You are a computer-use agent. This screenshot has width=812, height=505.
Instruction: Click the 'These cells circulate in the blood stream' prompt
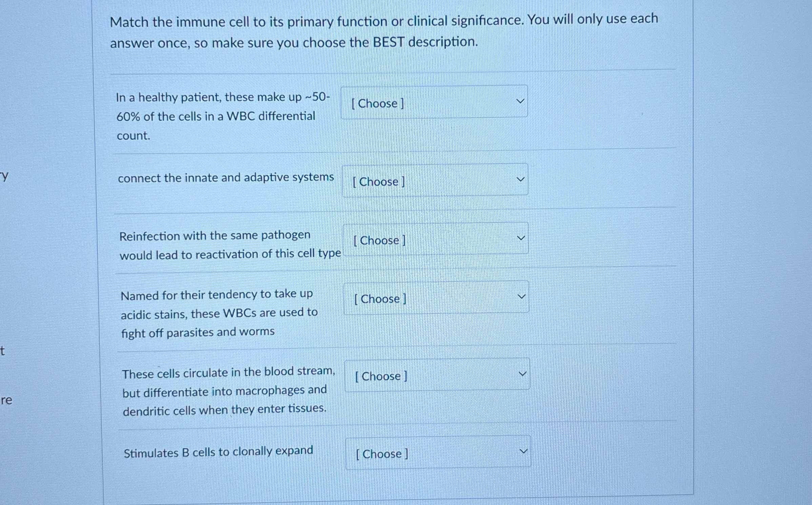229,391
